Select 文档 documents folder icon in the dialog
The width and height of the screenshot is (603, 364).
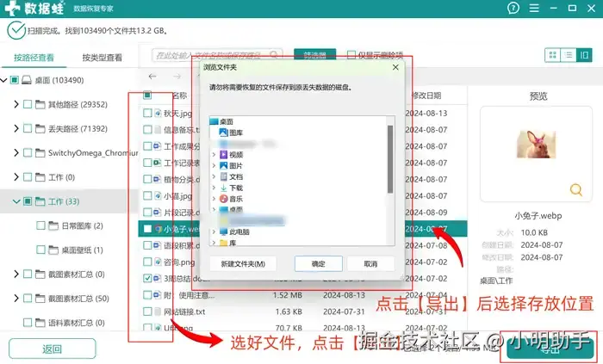click(223, 176)
